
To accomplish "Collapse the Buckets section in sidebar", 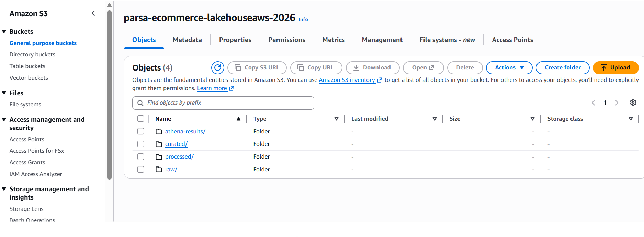I will coord(4,31).
